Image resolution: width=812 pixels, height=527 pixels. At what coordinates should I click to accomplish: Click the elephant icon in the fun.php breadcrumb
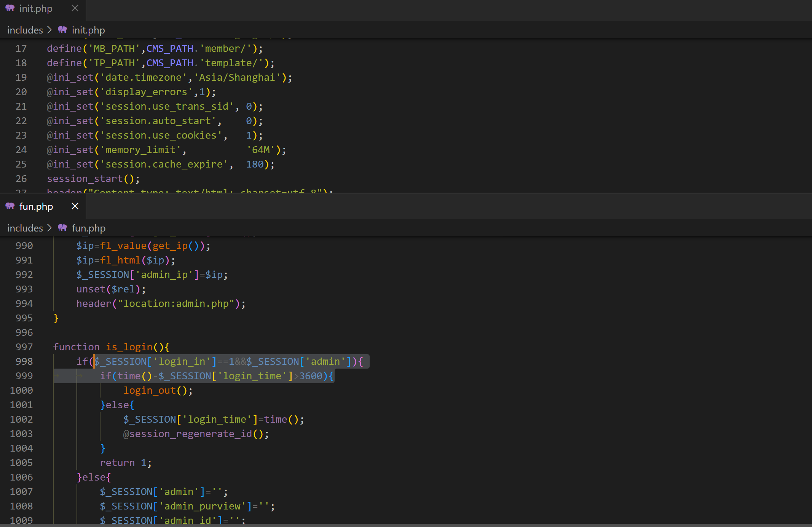pos(62,228)
